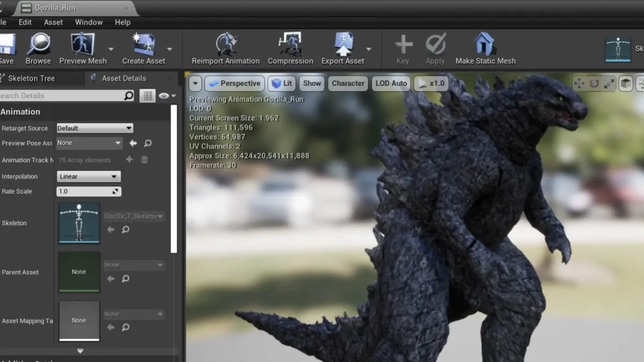Viewport: 644px width, 362px height.
Task: Click the Skeleton row browse magnifier
Action: [x=126, y=230]
